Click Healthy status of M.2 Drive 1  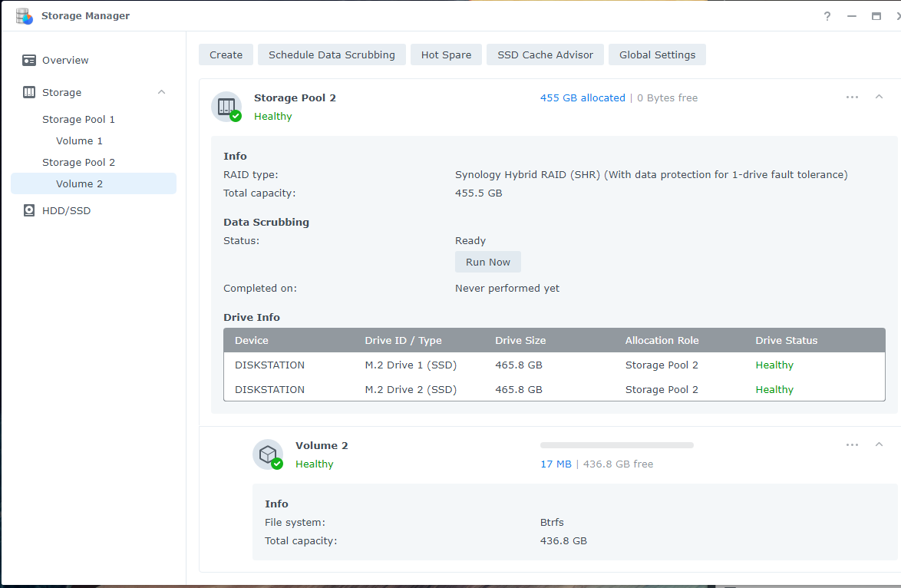tap(774, 365)
